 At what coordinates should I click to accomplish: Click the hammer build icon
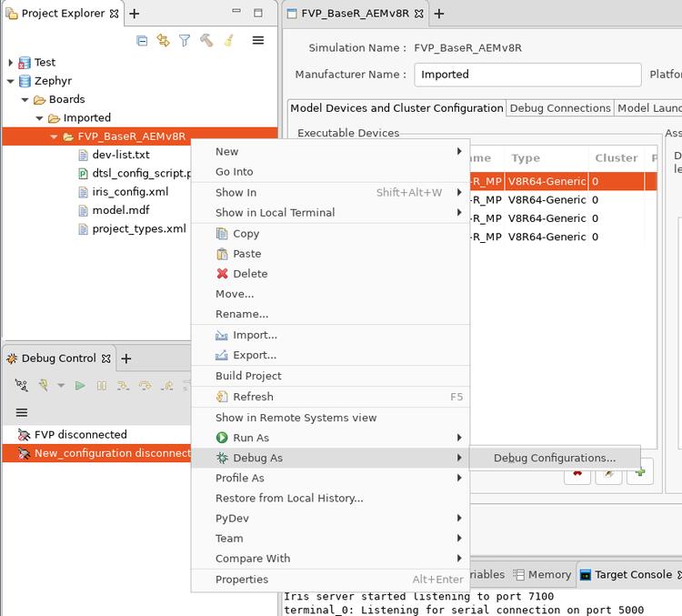[206, 41]
